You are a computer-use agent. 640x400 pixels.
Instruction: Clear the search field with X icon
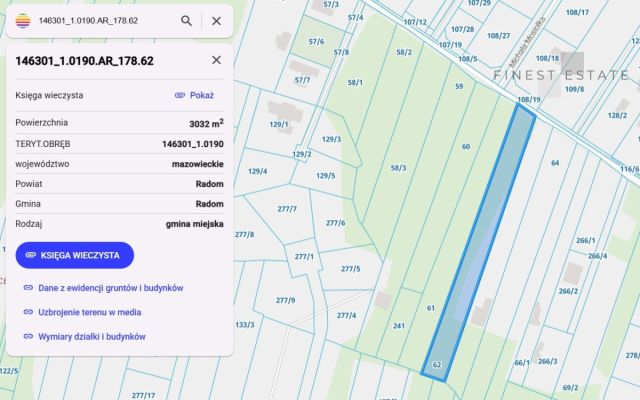click(216, 21)
